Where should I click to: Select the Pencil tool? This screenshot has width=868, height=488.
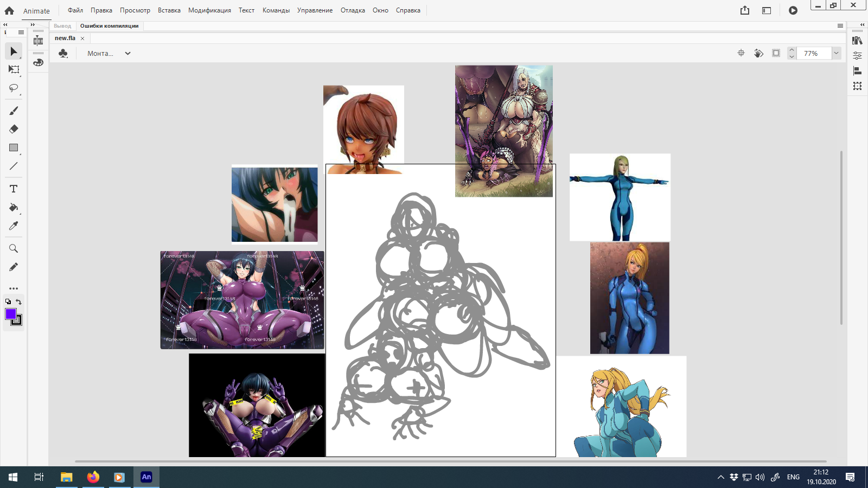pyautogui.click(x=14, y=267)
